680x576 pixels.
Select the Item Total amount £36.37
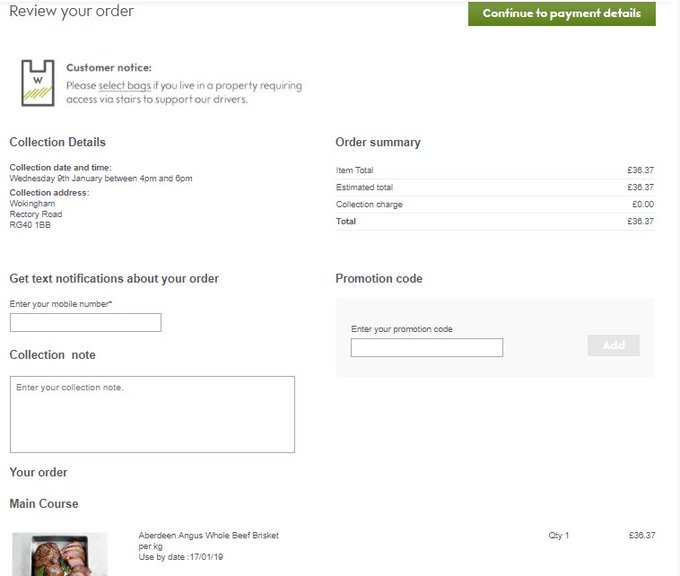coord(640,170)
